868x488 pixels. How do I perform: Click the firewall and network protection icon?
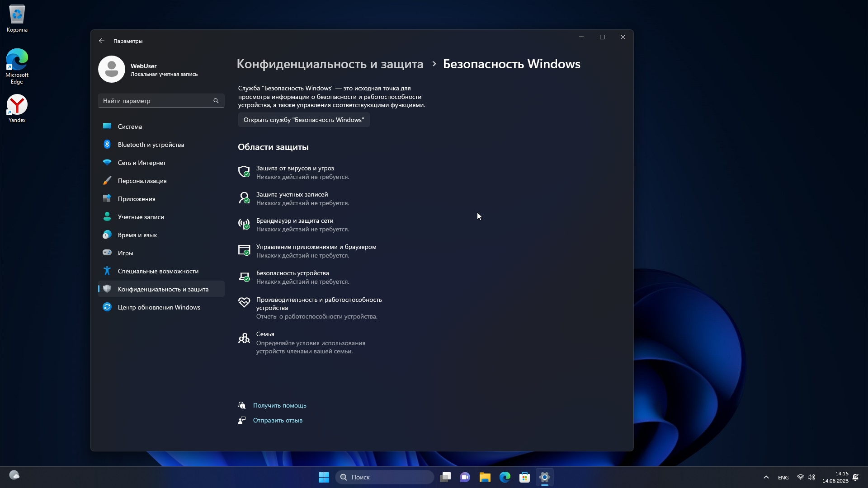pyautogui.click(x=244, y=224)
